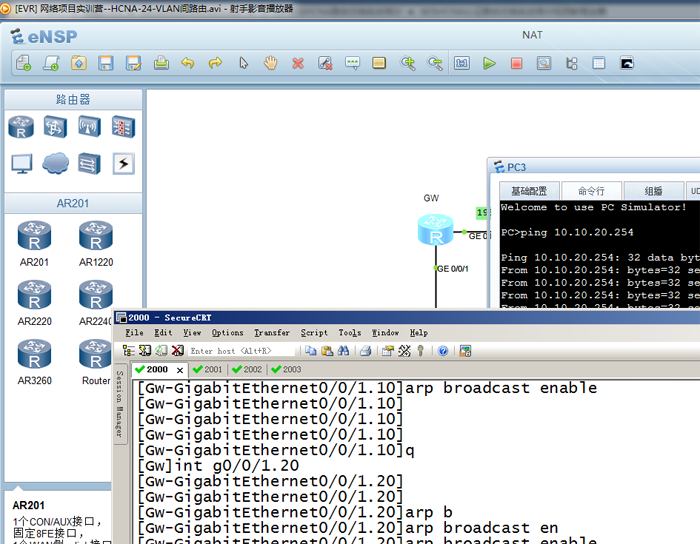700x544 pixels.
Task: Start all devices with green play button
Action: pyautogui.click(x=489, y=63)
